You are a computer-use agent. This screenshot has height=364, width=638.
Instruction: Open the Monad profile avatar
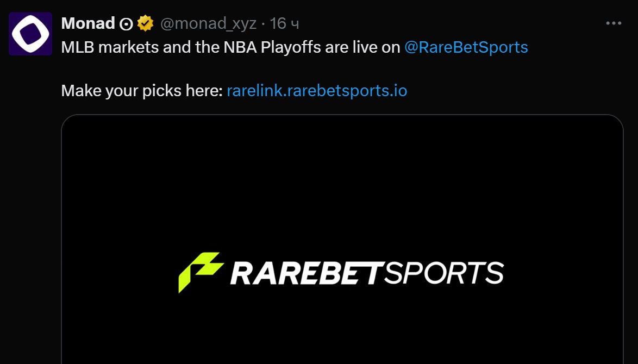30,34
